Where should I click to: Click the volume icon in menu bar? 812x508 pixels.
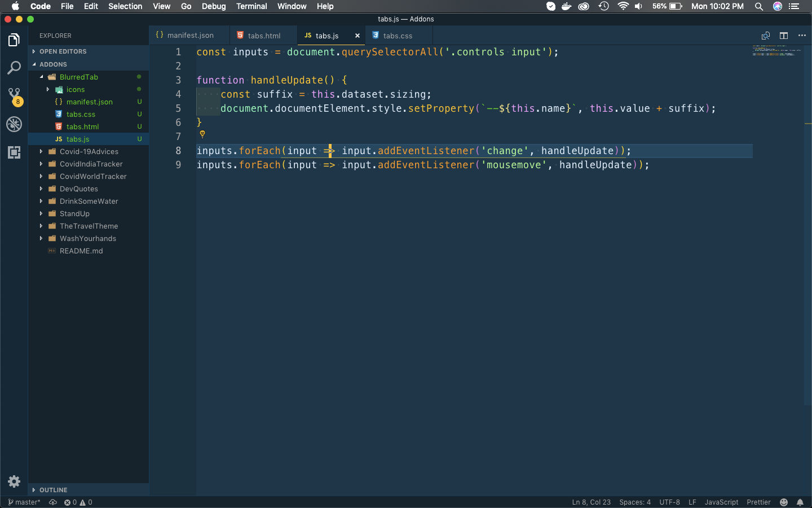638,6
